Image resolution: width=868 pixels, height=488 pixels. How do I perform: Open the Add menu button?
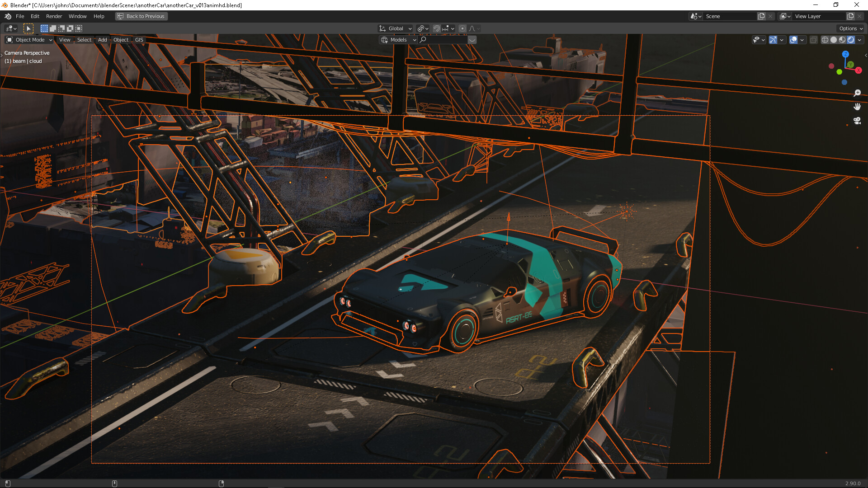point(102,40)
